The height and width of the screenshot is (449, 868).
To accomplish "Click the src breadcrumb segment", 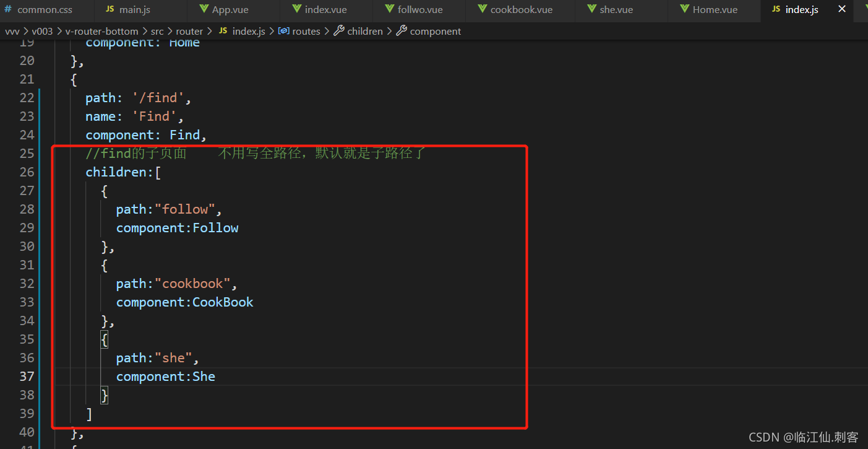I will (157, 31).
